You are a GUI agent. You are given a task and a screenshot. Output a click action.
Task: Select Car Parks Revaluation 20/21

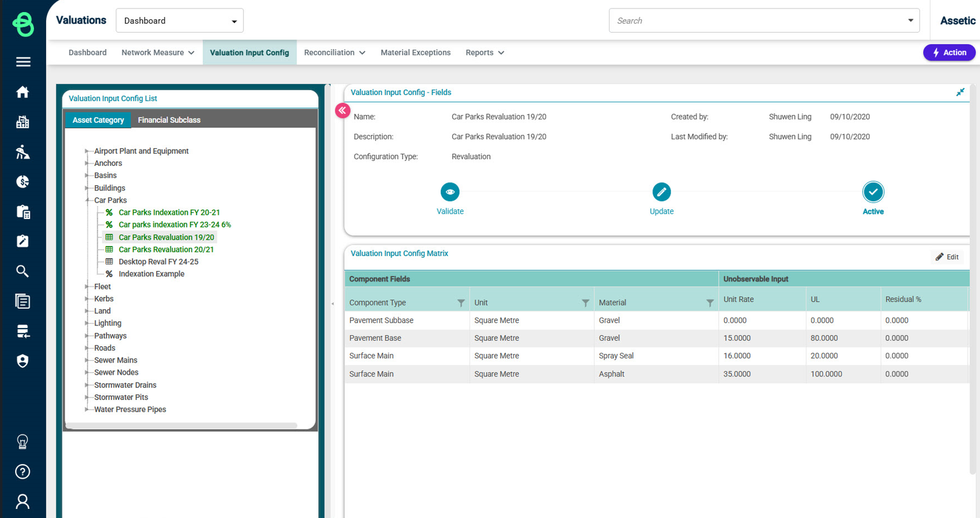(166, 249)
